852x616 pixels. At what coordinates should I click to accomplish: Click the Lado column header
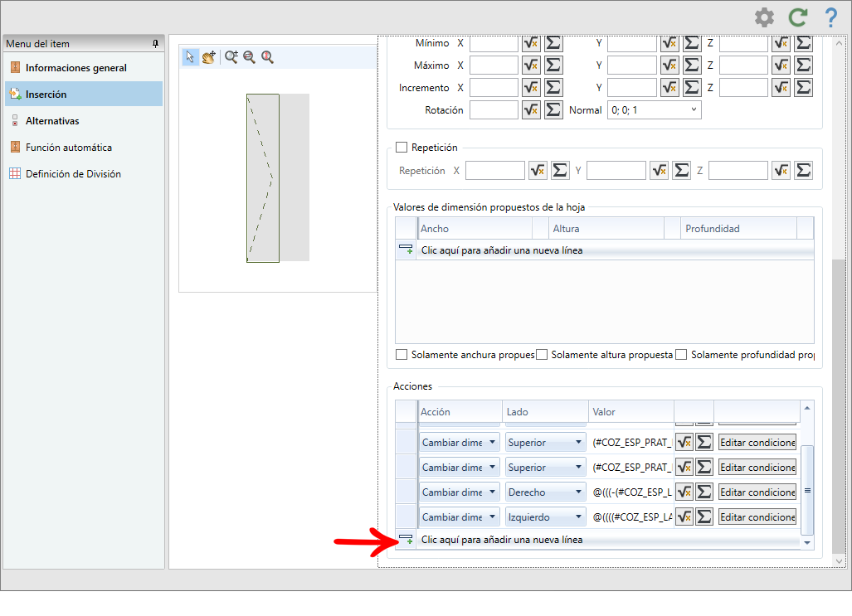(x=545, y=412)
